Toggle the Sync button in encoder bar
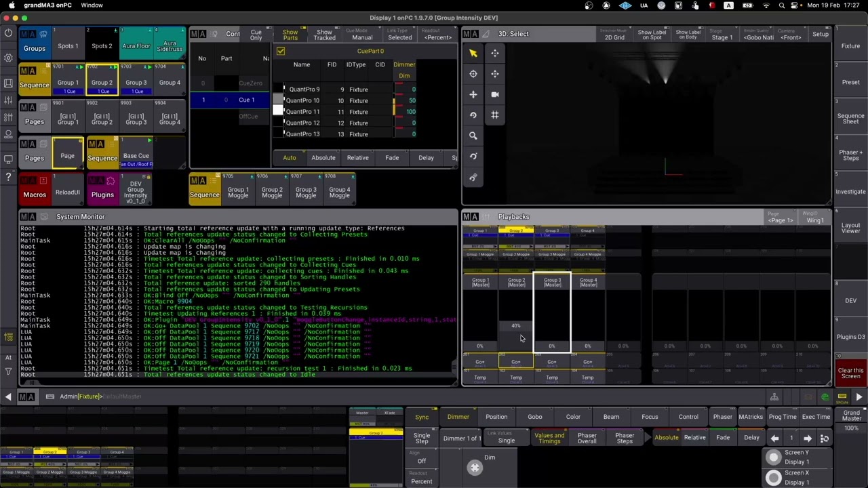This screenshot has width=868, height=488. 422,418
